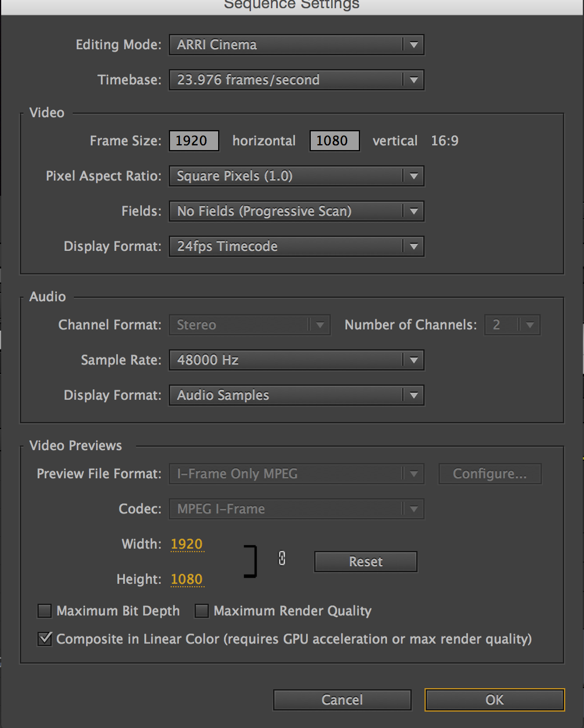This screenshot has height=728, width=584.
Task: Click the horizontal frame size field
Action: tap(194, 141)
